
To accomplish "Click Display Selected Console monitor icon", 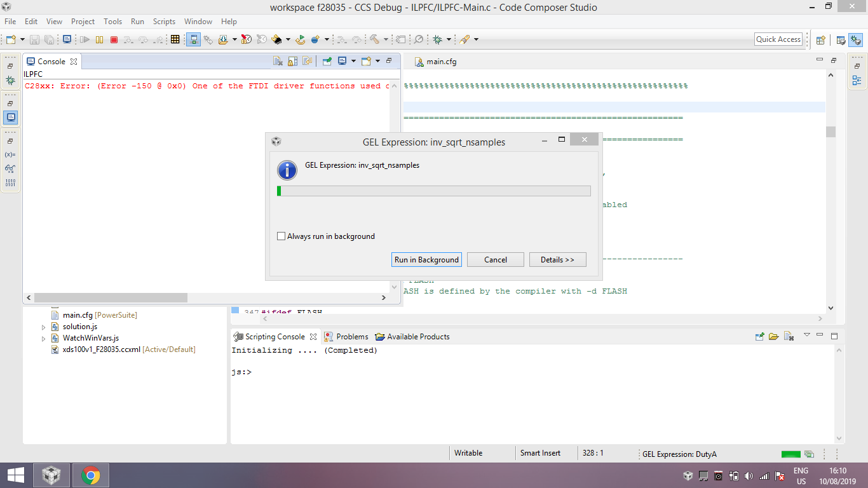I will [342, 62].
